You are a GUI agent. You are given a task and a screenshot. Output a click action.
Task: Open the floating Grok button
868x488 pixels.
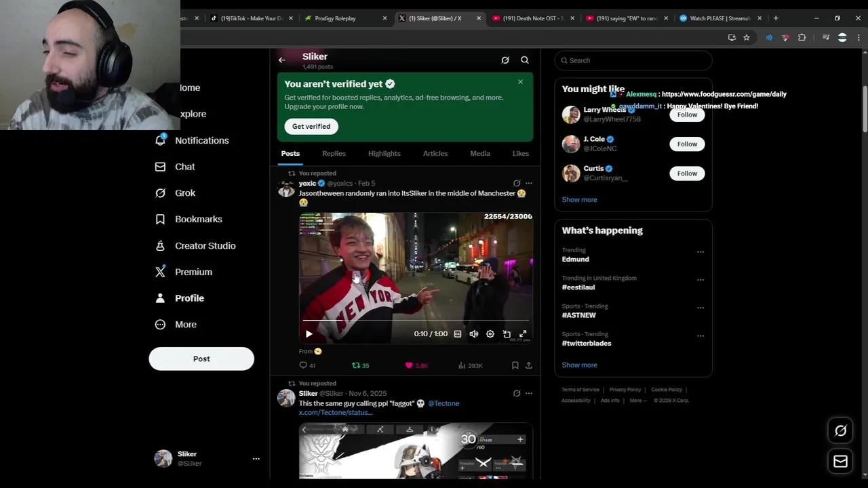tap(840, 430)
